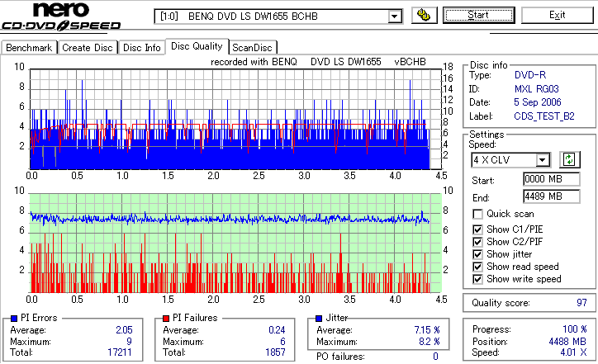Image resolution: width=598 pixels, height=364 pixels.
Task: Select the Disc Quality tab
Action: pyautogui.click(x=197, y=46)
